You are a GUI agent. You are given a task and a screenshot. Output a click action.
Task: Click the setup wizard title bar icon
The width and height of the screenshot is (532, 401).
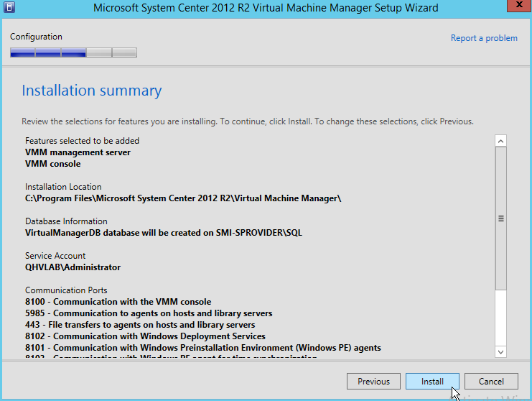click(10, 9)
